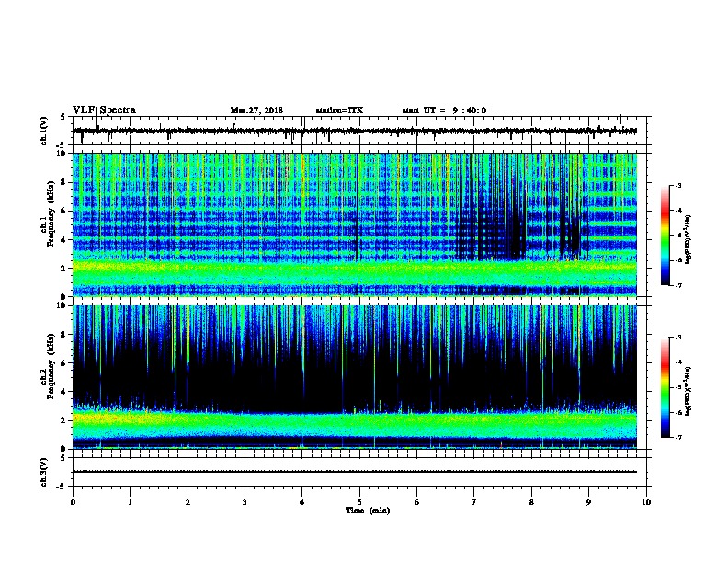This screenshot has width=728, height=563.
Task: Click the ch.3 flat voltage trace
Action: [x=355, y=472]
